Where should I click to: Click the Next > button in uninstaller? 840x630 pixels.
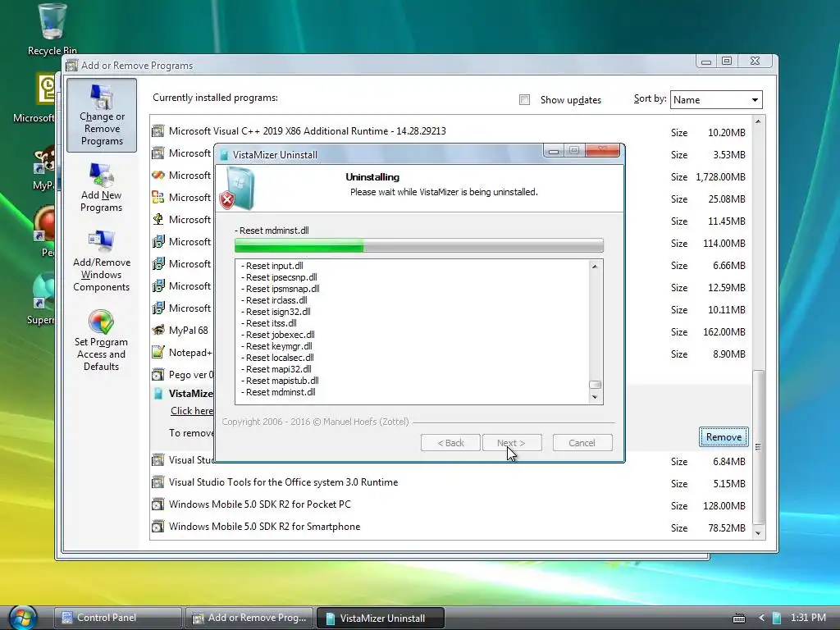point(512,443)
